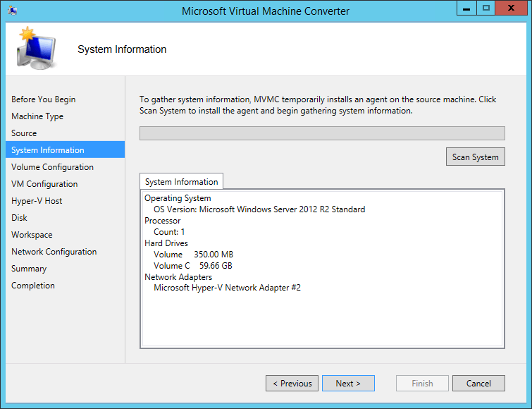The width and height of the screenshot is (532, 409).
Task: Cancel the conversion wizard
Action: coord(478,383)
